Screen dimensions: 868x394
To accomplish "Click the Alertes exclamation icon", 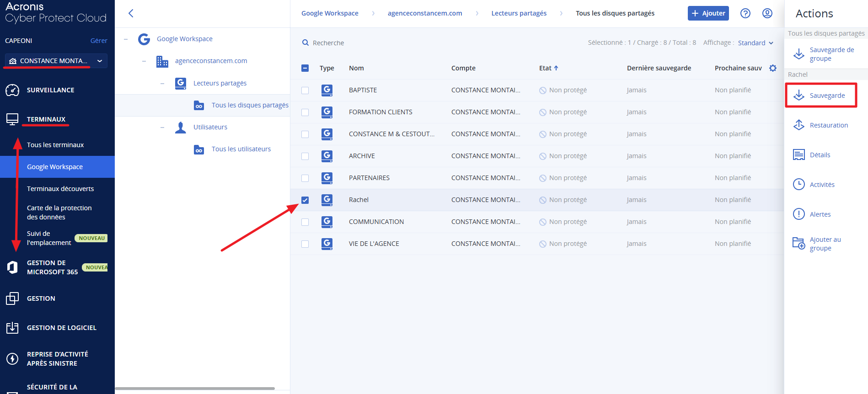I will [799, 214].
